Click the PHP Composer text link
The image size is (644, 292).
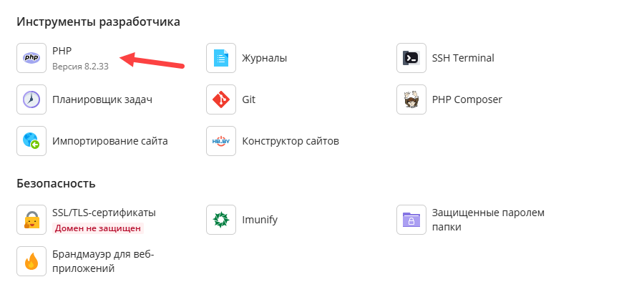467,99
